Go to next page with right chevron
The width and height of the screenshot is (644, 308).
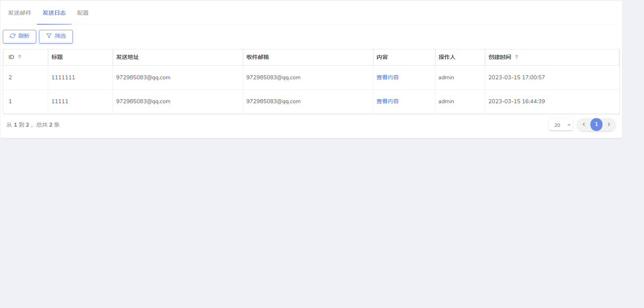click(x=609, y=124)
